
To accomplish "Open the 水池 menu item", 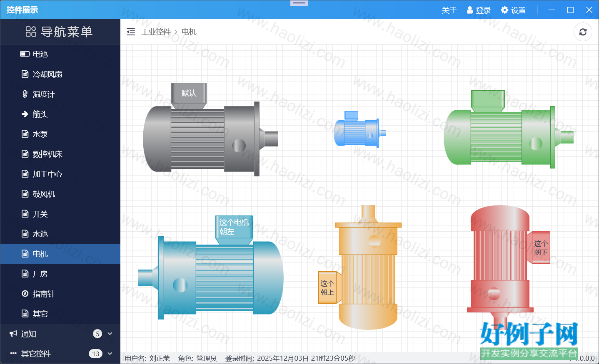I will (x=60, y=234).
